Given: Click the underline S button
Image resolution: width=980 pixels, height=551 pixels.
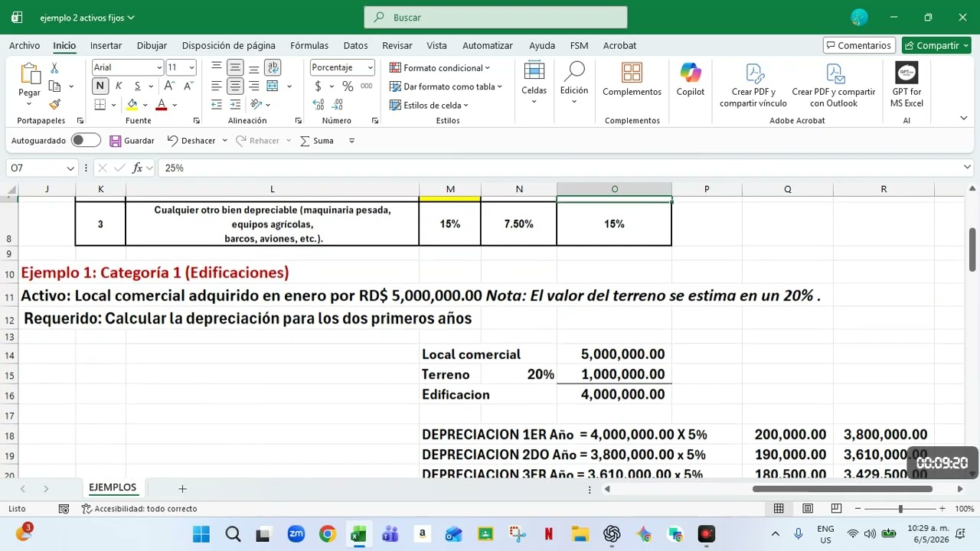Looking at the screenshot, I should pyautogui.click(x=138, y=86).
